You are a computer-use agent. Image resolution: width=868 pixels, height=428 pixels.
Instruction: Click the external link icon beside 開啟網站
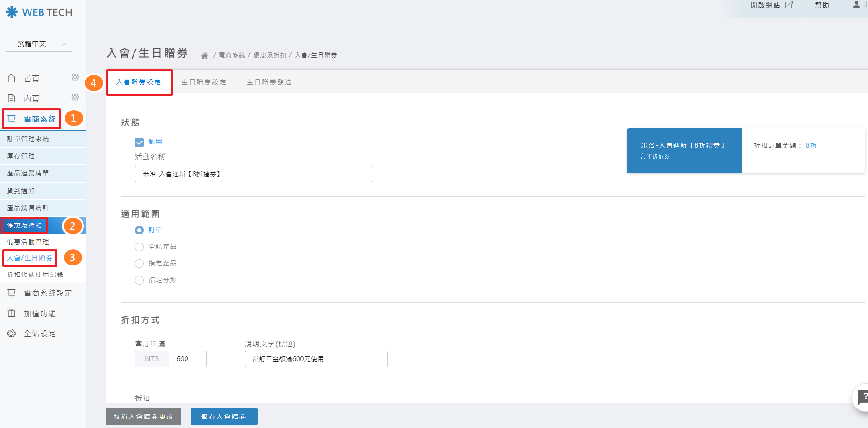(x=789, y=5)
